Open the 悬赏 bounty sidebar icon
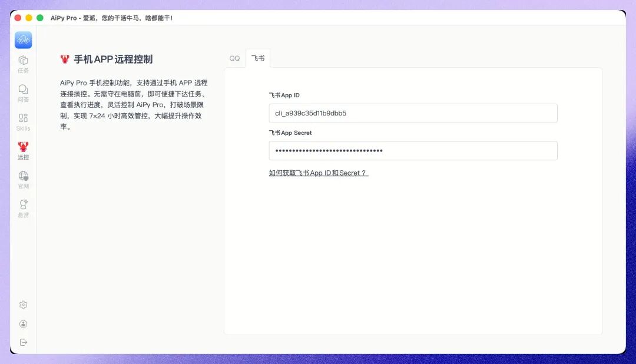This screenshot has height=364, width=636. coord(23,209)
